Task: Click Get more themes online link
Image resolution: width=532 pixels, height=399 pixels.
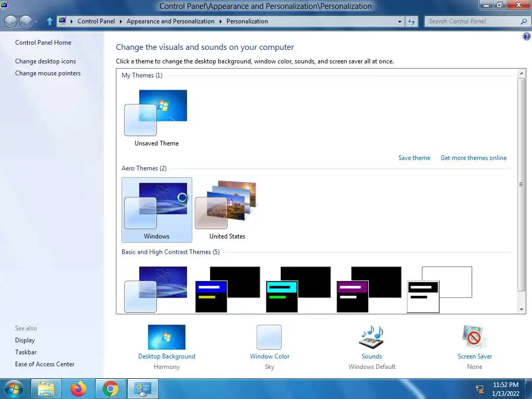Action: tap(473, 158)
